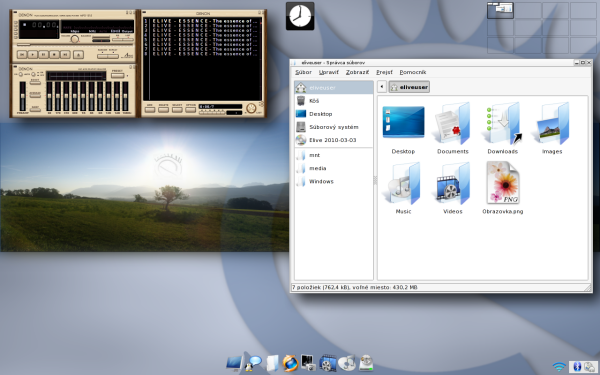
Task: Open Súborový systém in sidebar
Action: 334,127
